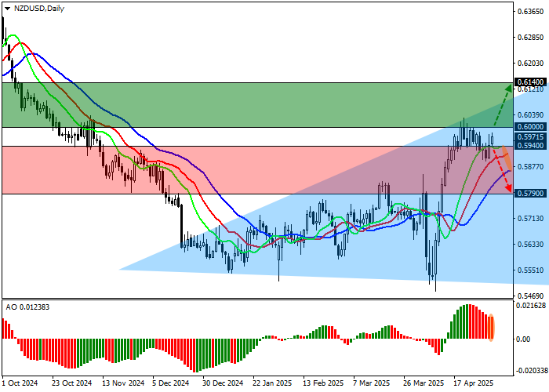Screen dimensions: 549x392
Task: Click the 0.55510 price scale value
Action: (531, 270)
